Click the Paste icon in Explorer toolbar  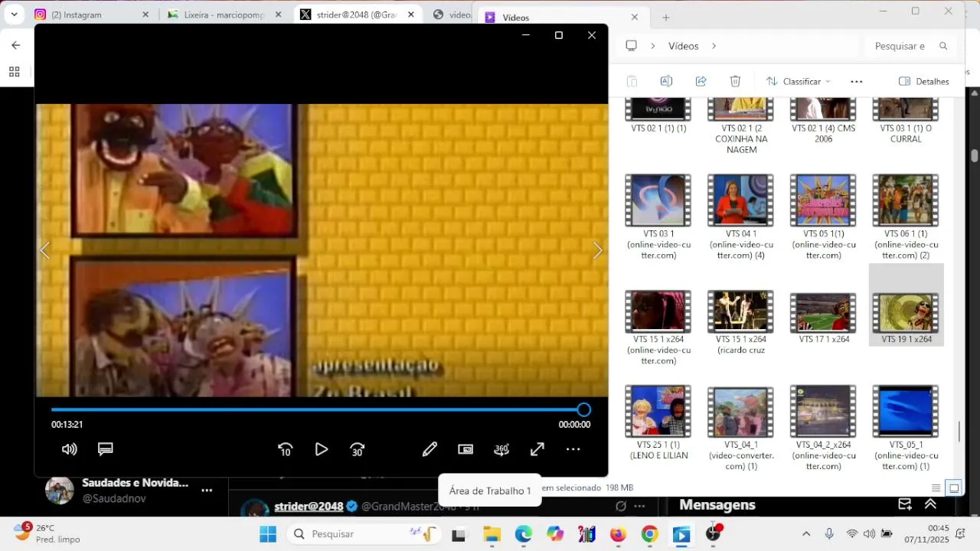[632, 81]
